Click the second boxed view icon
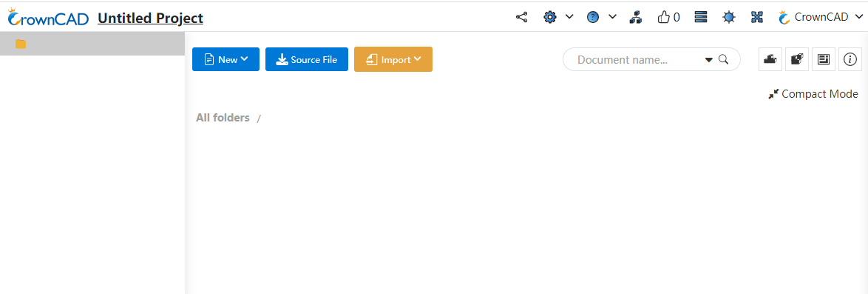This screenshot has height=294, width=868. click(x=796, y=59)
